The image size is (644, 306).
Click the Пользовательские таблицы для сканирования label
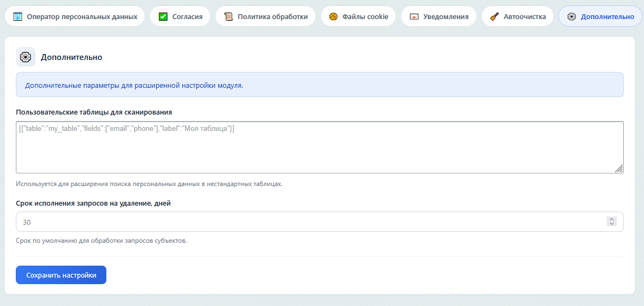click(x=94, y=112)
